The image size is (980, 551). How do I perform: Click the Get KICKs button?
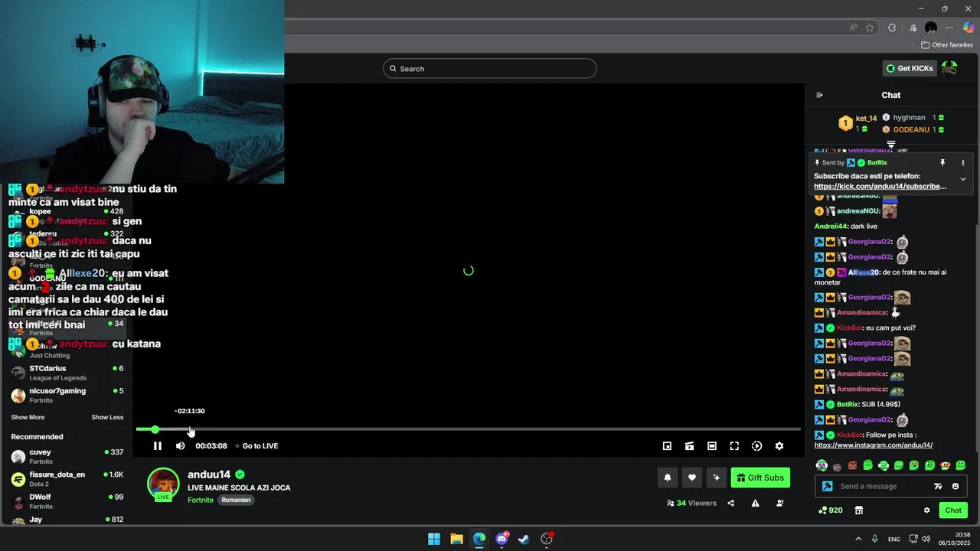point(910,68)
